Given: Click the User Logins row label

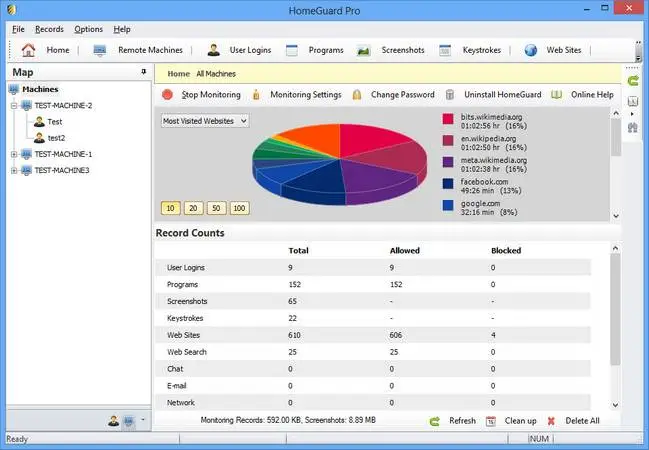Looking at the screenshot, I should (x=186, y=267).
